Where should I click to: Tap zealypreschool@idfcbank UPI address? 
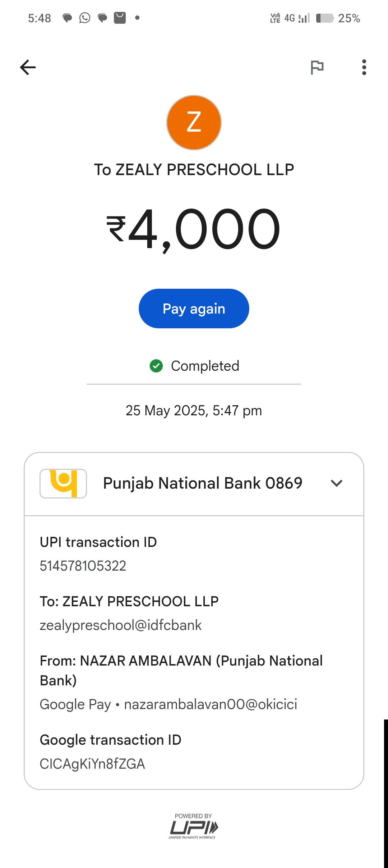pos(121,625)
